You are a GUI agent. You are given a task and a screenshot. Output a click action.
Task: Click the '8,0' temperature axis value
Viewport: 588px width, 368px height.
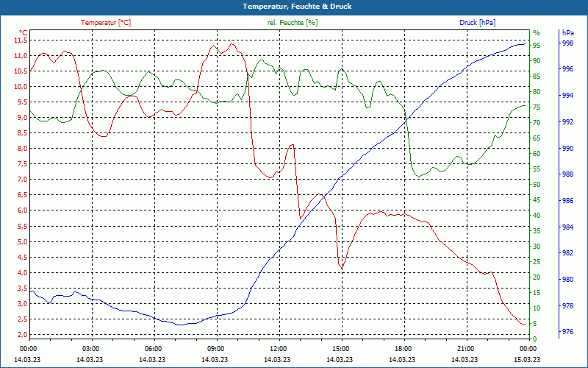pyautogui.click(x=22, y=149)
